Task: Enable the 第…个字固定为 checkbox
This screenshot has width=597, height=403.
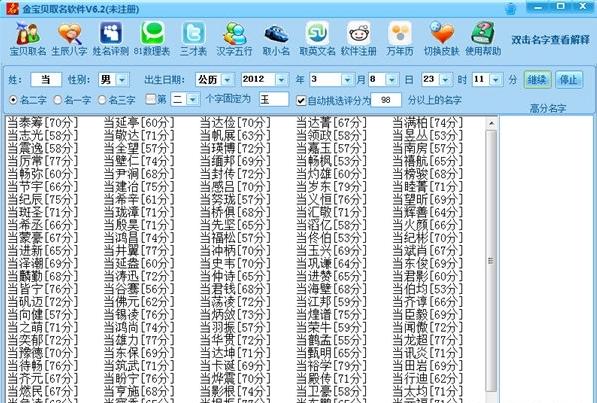Action: (151, 100)
